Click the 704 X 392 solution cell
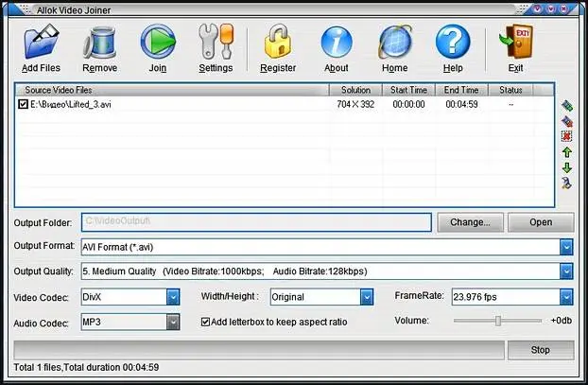 pos(355,104)
